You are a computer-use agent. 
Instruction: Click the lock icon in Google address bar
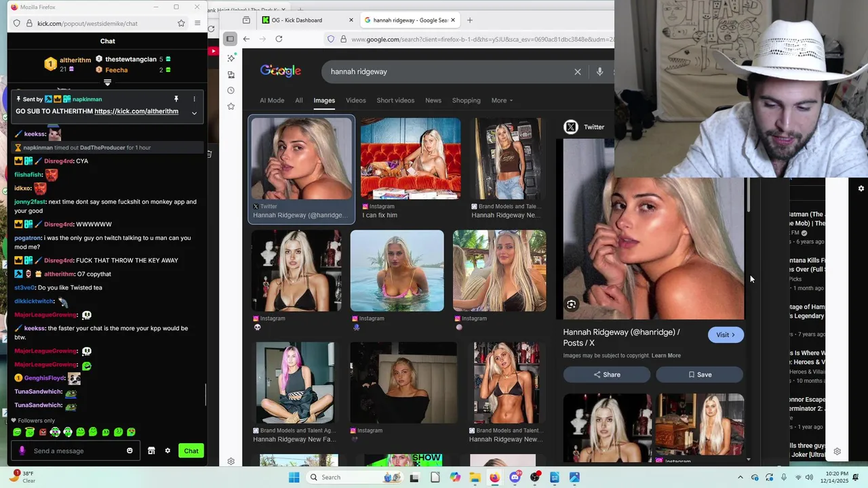point(343,39)
